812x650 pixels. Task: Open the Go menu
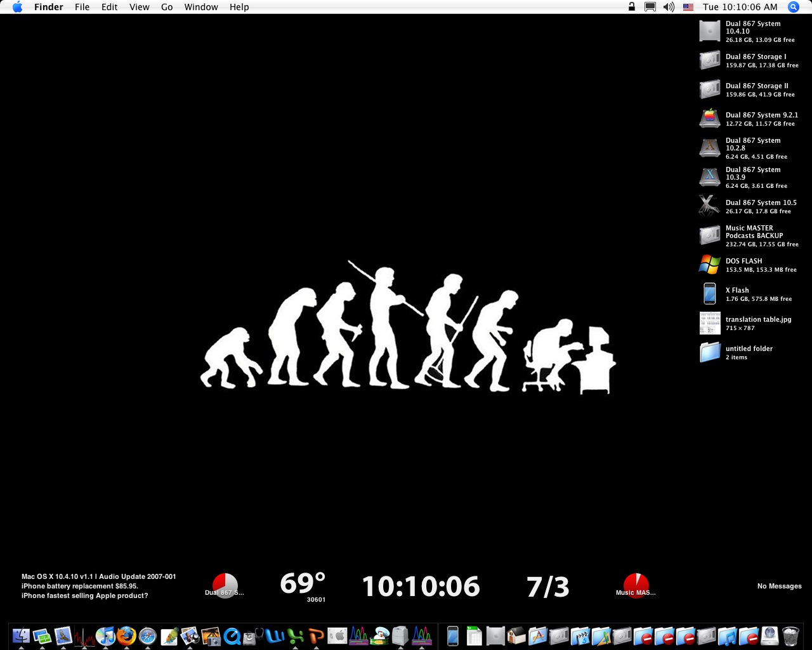167,7
